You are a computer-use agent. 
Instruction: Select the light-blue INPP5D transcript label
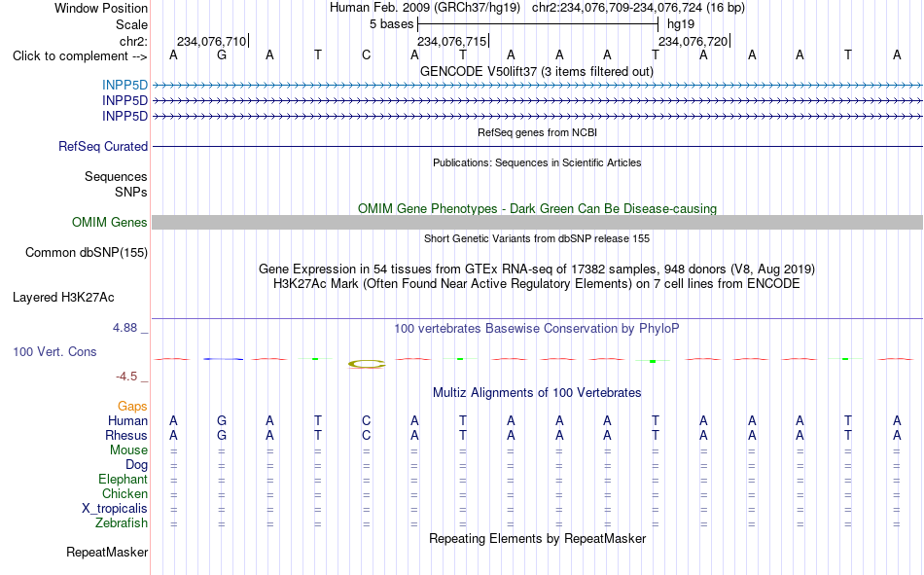coord(124,85)
